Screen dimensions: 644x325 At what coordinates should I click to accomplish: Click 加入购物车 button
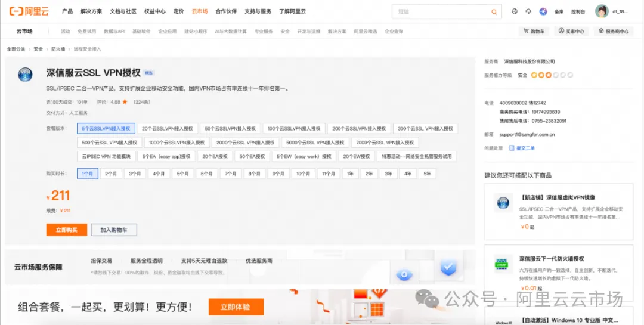point(114,230)
